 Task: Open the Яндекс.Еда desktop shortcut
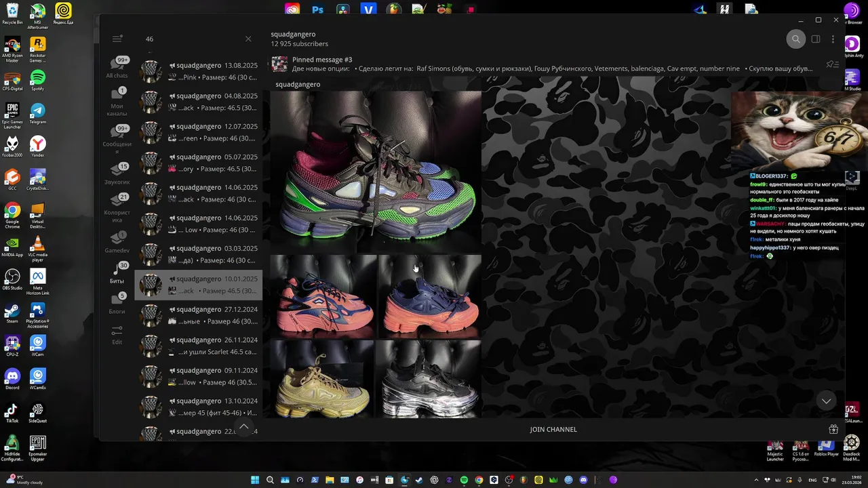63,14
